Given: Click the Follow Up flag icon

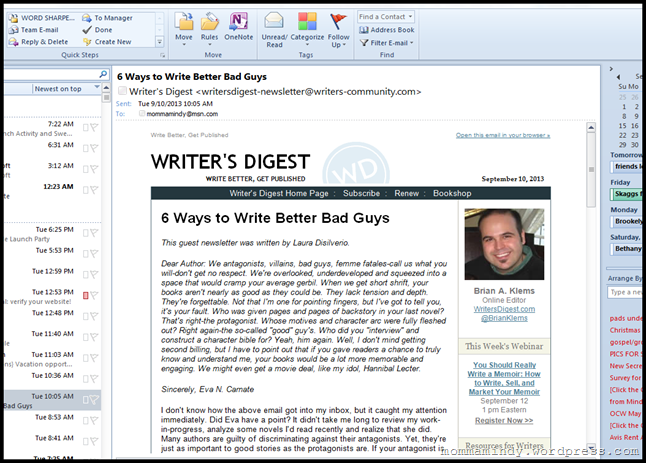Looking at the screenshot, I should (x=338, y=21).
